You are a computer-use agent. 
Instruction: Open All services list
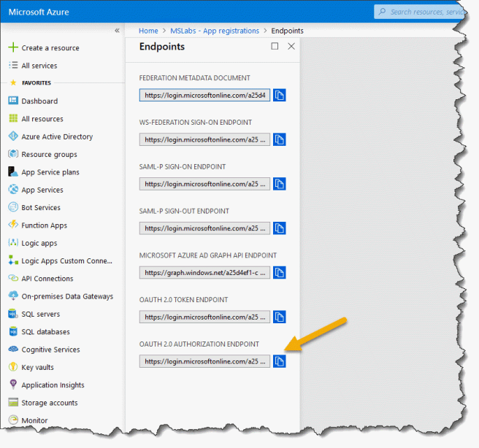coord(39,66)
